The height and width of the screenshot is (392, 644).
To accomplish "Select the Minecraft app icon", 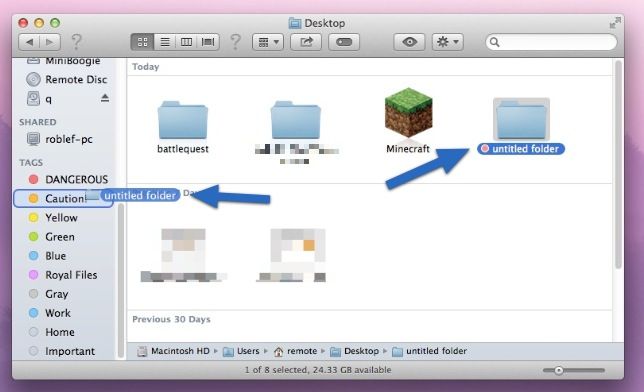I will pos(408,113).
